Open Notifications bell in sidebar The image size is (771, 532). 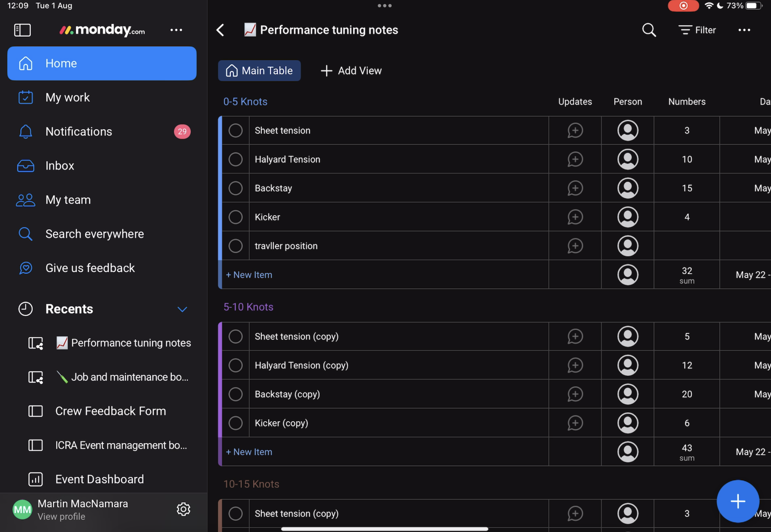pyautogui.click(x=25, y=132)
